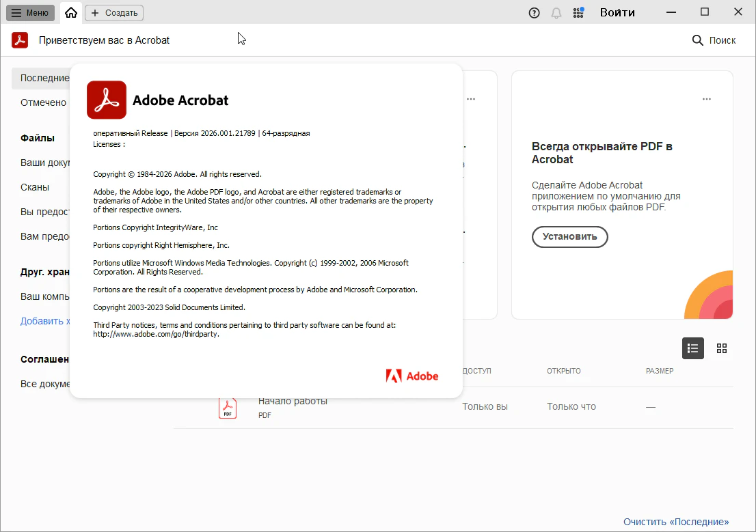The image size is (756, 532).
Task: Sort by РАЗМЕР column header
Action: click(x=660, y=371)
